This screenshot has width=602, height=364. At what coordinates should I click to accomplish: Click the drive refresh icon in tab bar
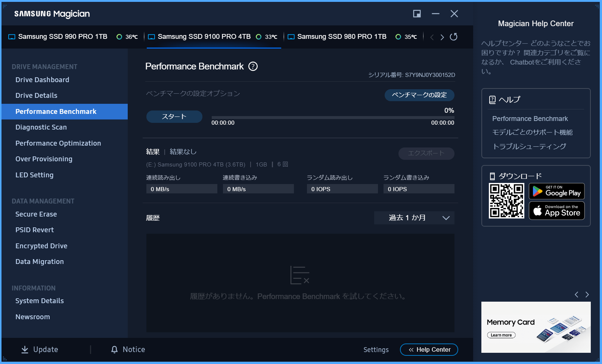453,37
